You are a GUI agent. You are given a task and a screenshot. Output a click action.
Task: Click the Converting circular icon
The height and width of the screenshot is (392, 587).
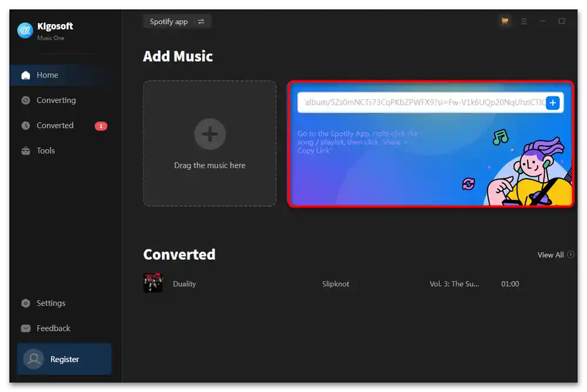tap(25, 100)
